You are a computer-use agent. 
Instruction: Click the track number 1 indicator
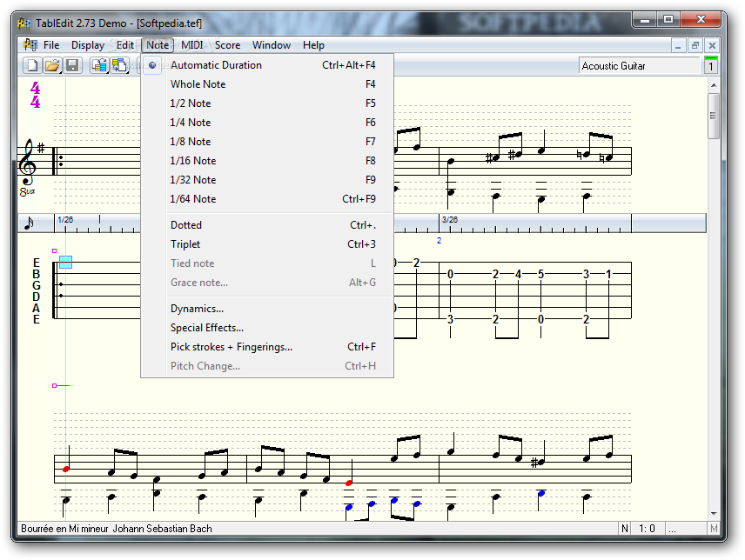(x=711, y=66)
